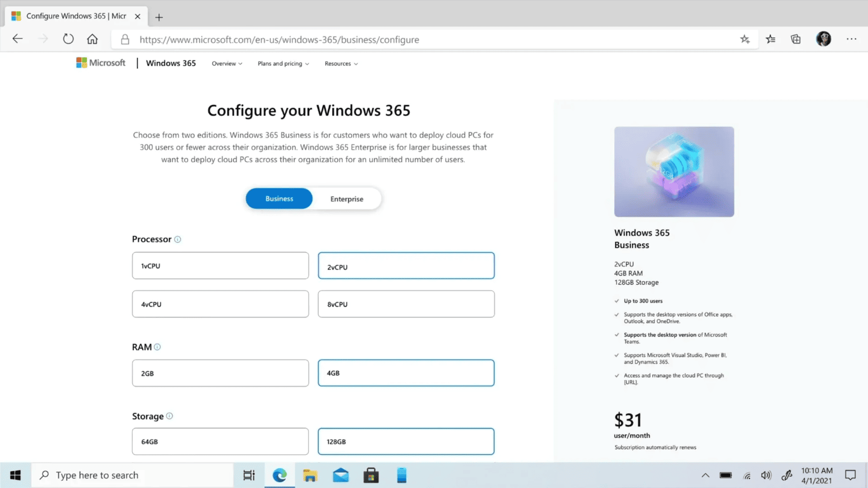Click the back navigation arrow icon

(18, 39)
